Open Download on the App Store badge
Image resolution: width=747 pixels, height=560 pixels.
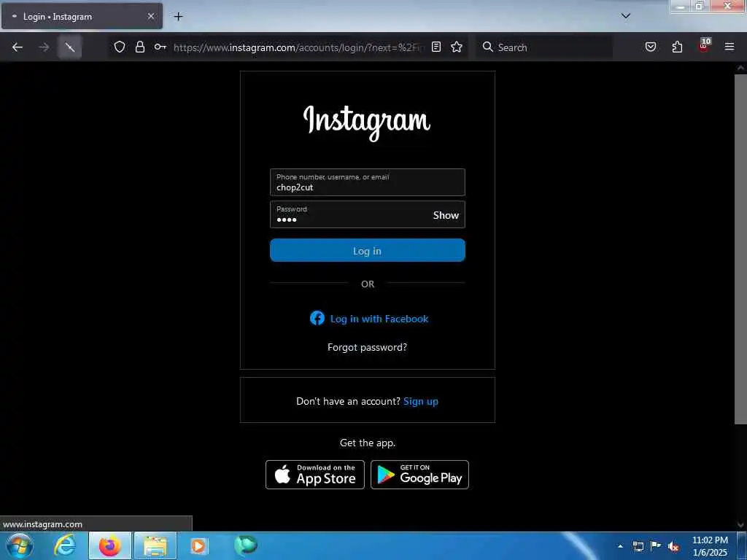(x=315, y=475)
